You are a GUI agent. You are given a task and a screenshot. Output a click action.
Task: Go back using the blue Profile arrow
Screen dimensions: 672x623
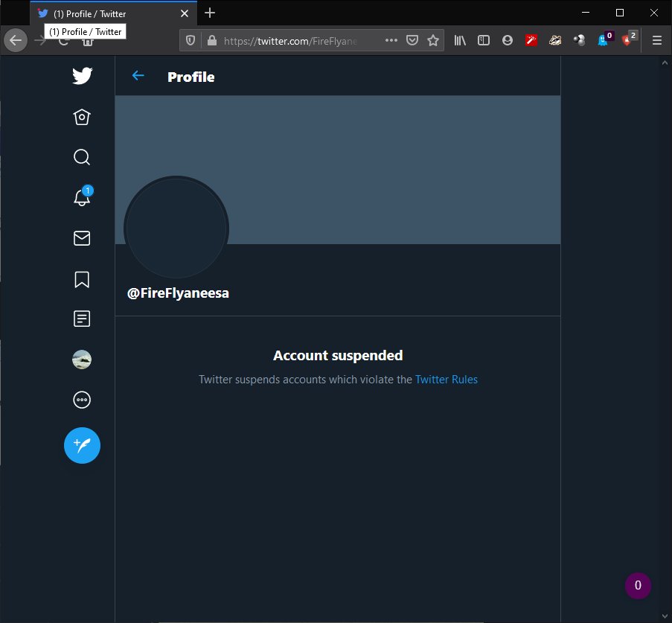pos(138,76)
